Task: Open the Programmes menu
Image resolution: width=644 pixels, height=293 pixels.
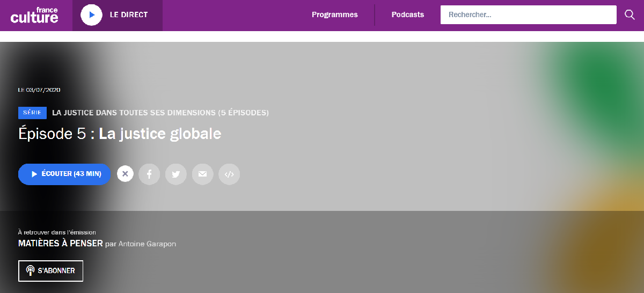Action: click(334, 15)
